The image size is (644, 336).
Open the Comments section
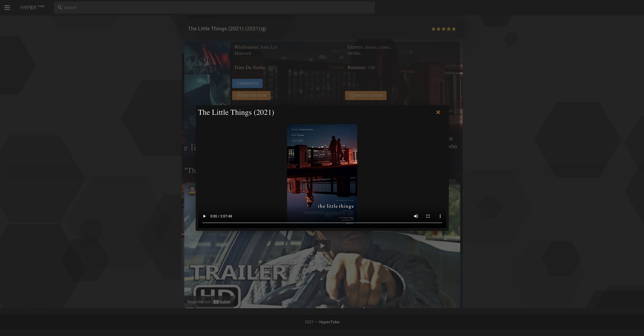[x=247, y=83]
